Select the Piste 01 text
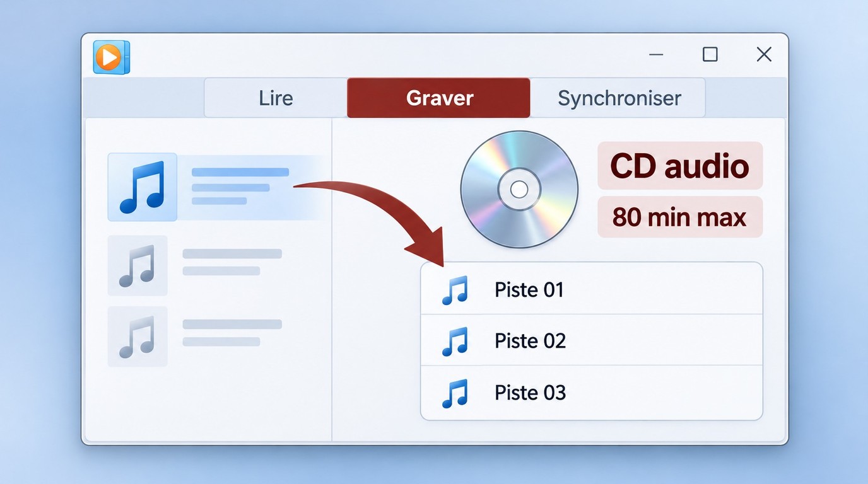 [529, 290]
